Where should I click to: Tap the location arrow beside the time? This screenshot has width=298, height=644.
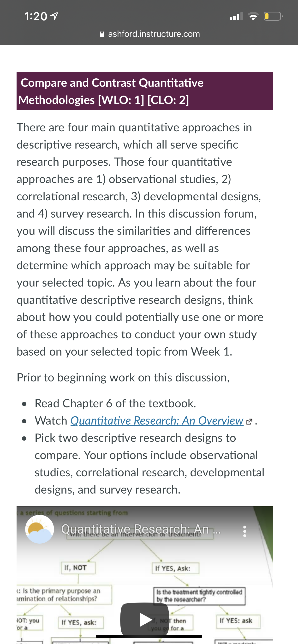pos(54,17)
